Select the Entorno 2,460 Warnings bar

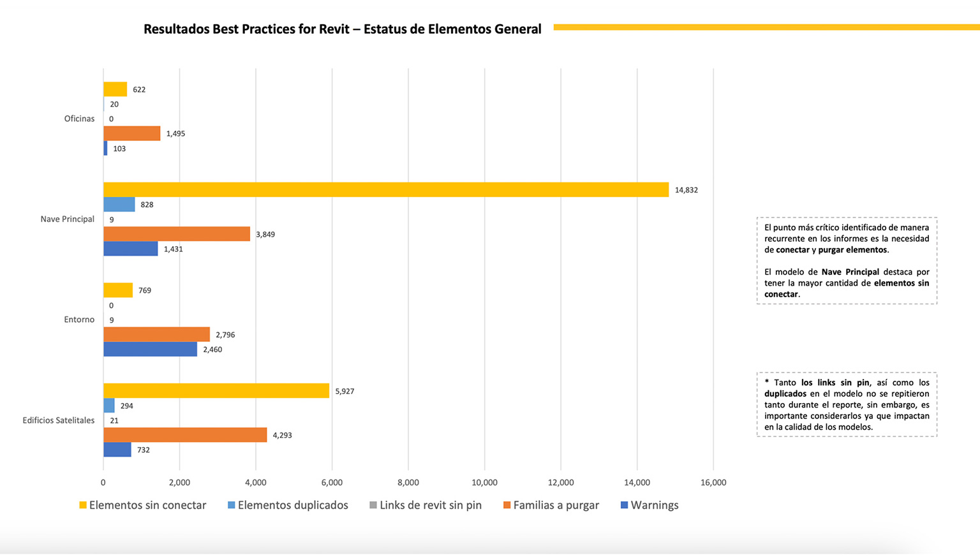(150, 350)
